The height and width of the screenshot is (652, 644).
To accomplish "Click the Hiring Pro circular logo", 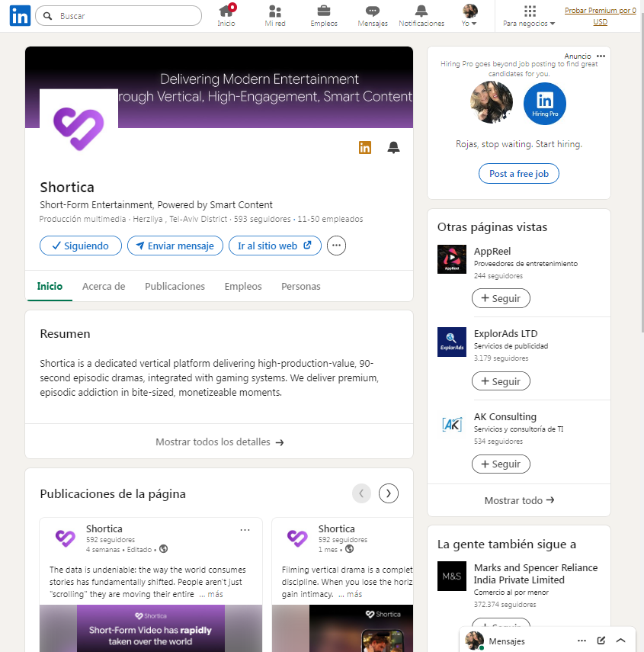I will [x=545, y=104].
